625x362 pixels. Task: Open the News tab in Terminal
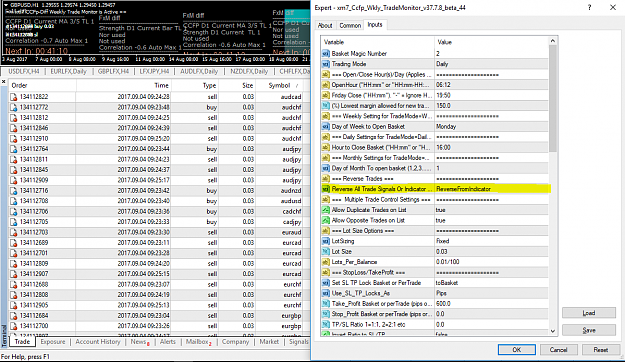140,342
